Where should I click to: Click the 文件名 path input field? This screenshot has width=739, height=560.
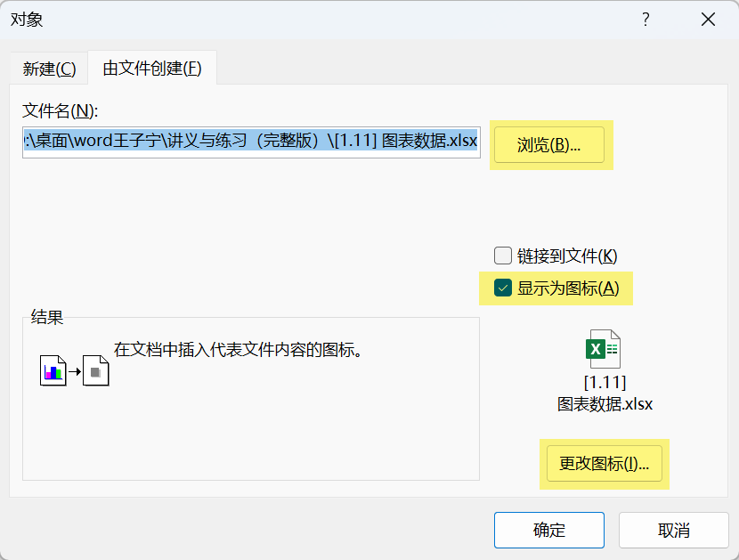pyautogui.click(x=251, y=142)
